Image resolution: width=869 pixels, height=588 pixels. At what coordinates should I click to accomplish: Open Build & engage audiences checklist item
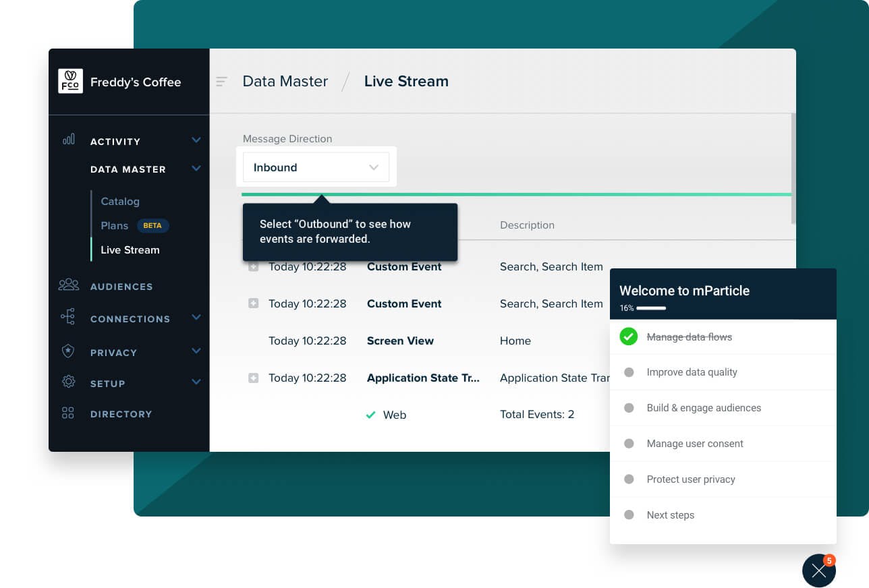pos(723,408)
